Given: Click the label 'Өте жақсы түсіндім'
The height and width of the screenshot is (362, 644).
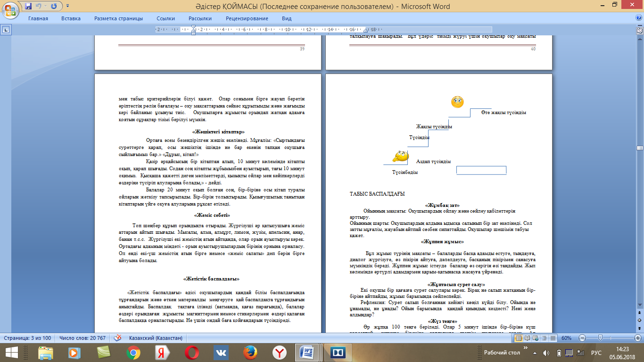Looking at the screenshot, I should pyautogui.click(x=504, y=113).
